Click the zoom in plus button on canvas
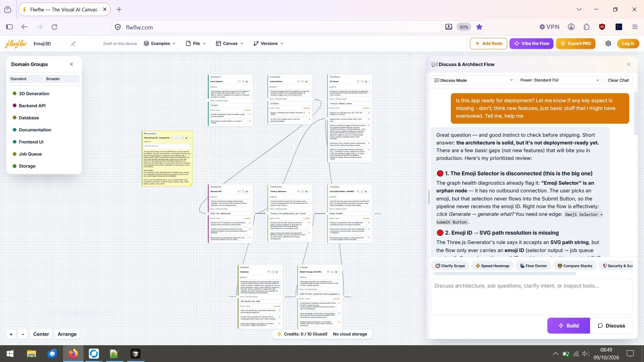Screen dimensions: 644x362 click(x=11, y=334)
